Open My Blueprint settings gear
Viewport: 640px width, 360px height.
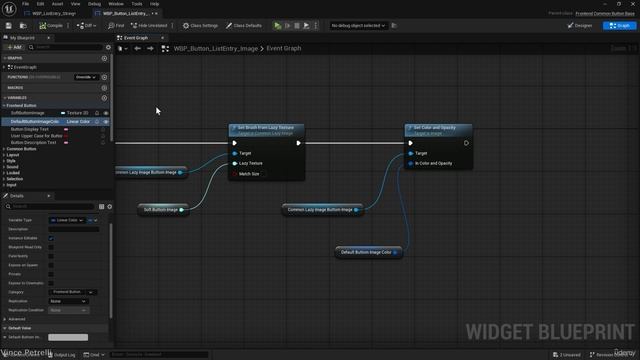coord(108,47)
